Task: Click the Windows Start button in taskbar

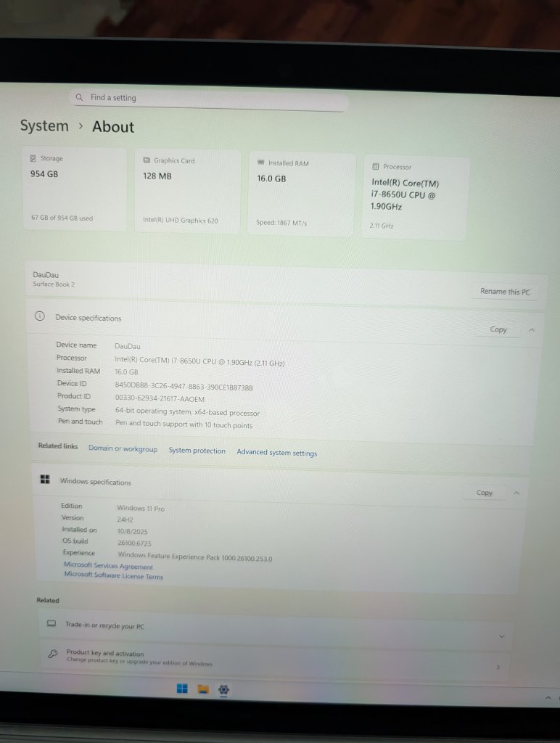Action: [x=182, y=689]
